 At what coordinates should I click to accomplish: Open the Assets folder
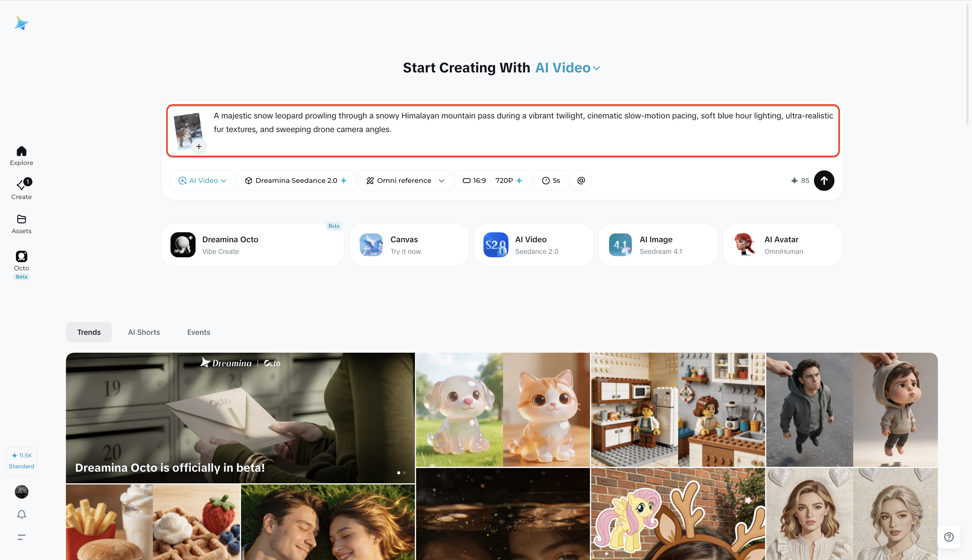22,224
